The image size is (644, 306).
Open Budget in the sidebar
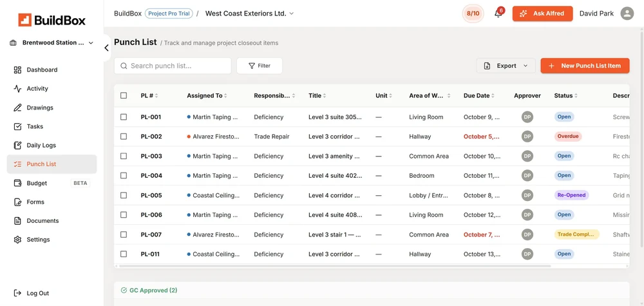[x=52, y=183]
